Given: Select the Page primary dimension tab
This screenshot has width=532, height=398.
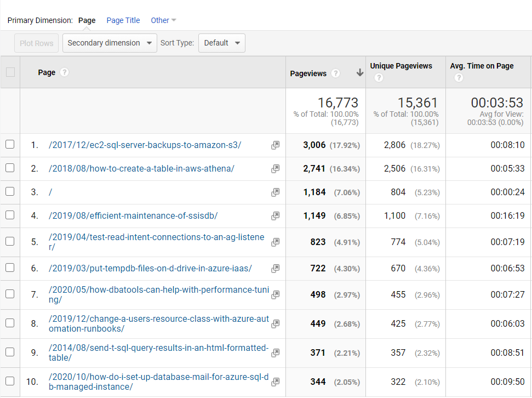Looking at the screenshot, I should coord(86,20).
